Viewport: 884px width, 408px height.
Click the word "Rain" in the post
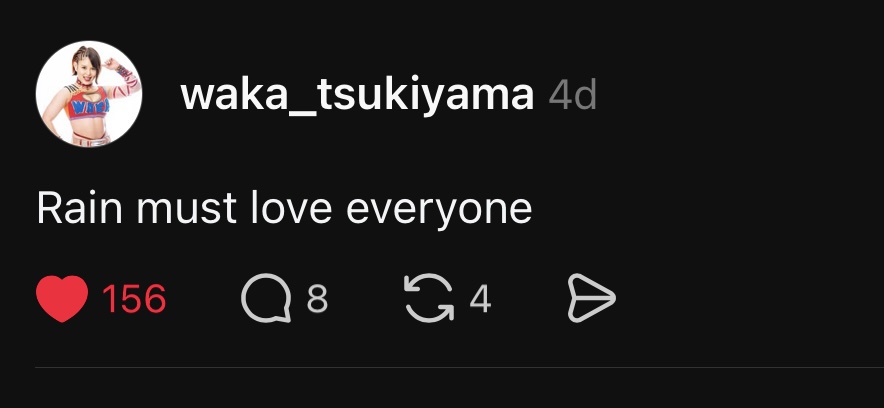point(79,207)
